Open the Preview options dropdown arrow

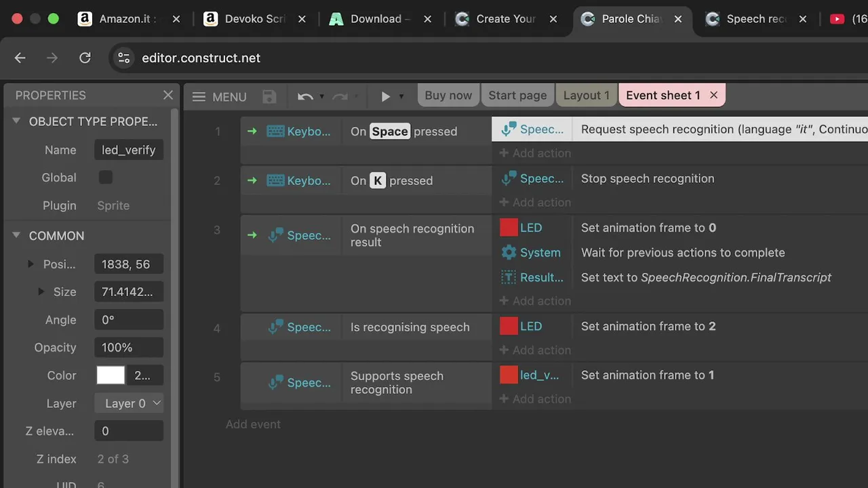pyautogui.click(x=401, y=96)
